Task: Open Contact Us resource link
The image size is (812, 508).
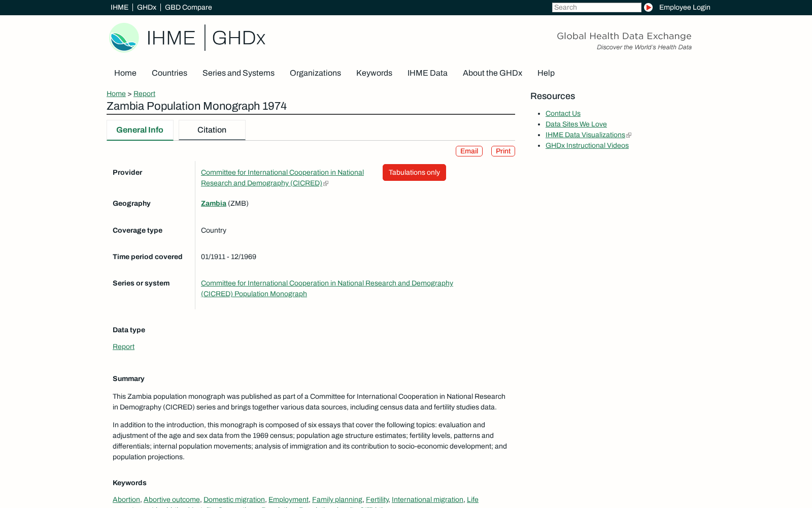Action: [563, 113]
